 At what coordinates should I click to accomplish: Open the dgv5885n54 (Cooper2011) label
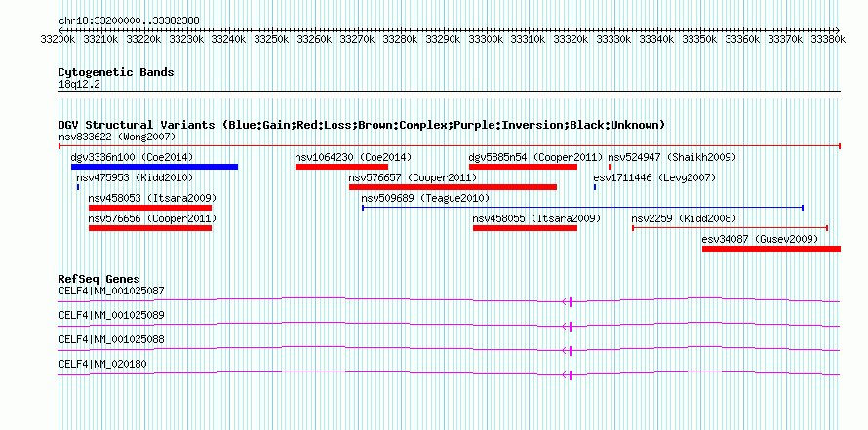point(535,157)
